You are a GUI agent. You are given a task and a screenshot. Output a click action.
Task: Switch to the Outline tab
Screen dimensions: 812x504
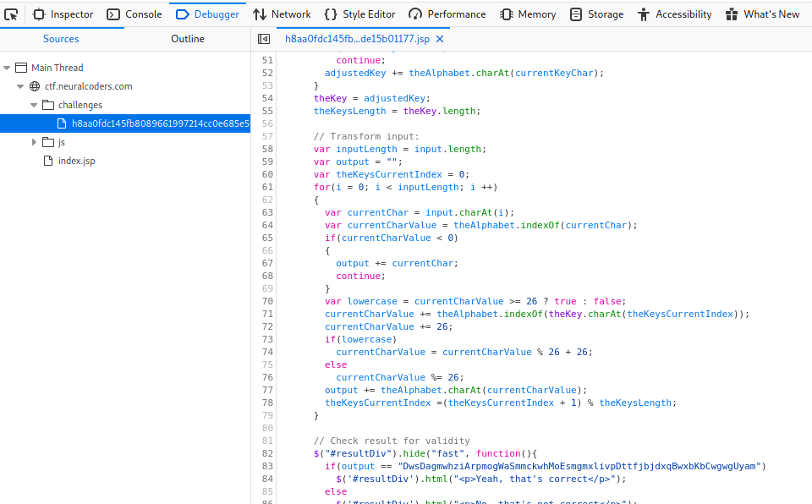click(188, 39)
